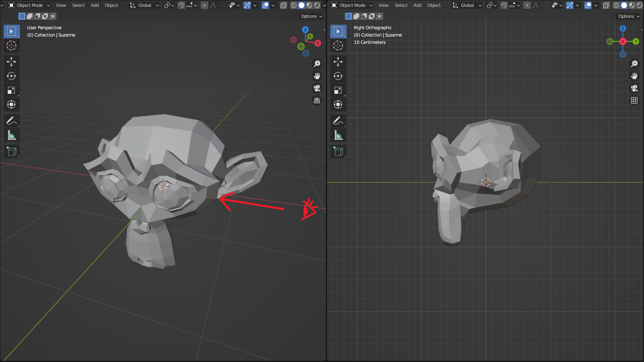Choose Subtract selection mode in User Perspective header
Image resolution: width=644 pixels, height=362 pixels.
point(37,16)
